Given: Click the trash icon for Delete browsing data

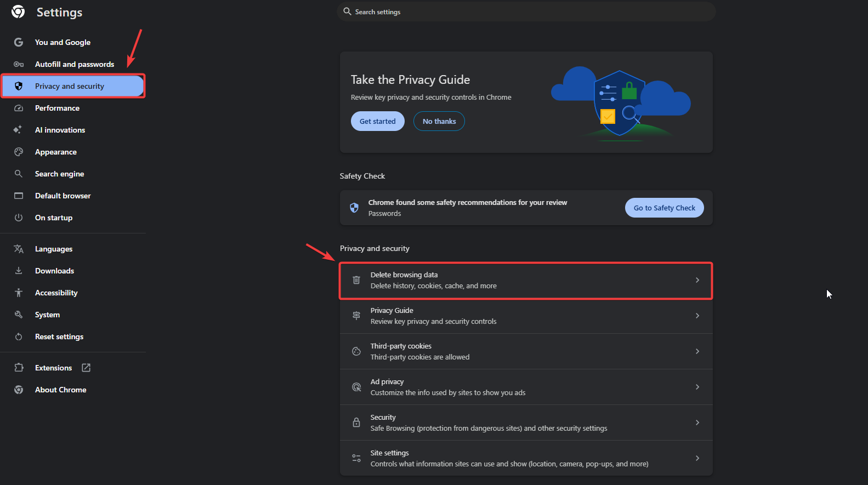Looking at the screenshot, I should tap(356, 280).
